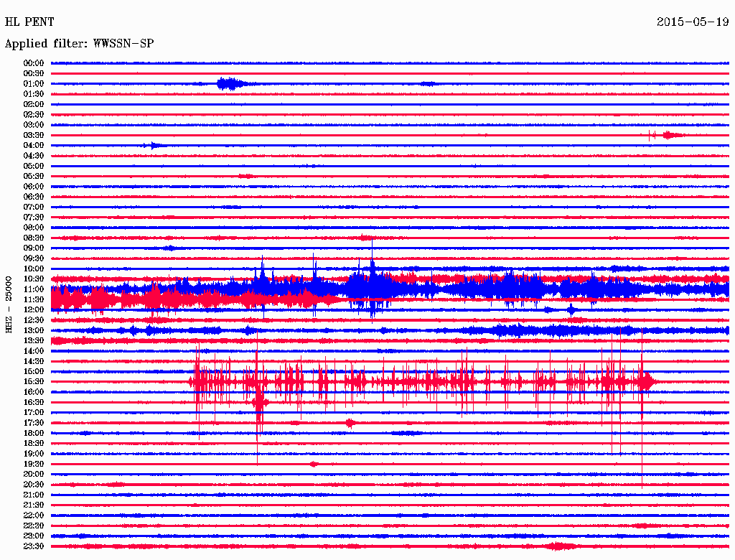Click the 08:00 time label
The height and width of the screenshot is (560, 735).
(34, 228)
